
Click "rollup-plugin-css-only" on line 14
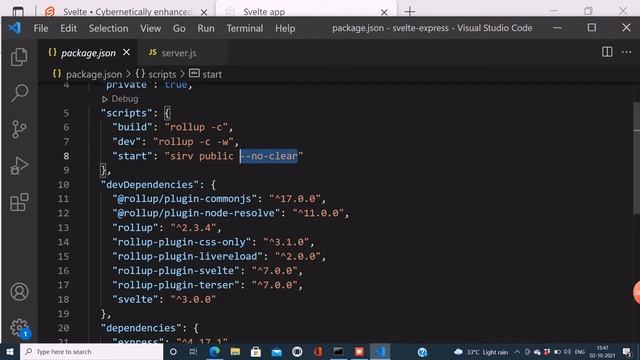[181, 242]
